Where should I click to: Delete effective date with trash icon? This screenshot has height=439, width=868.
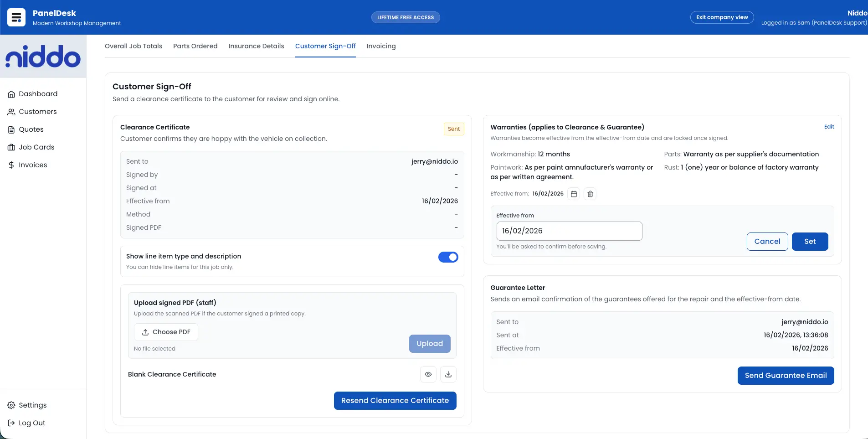pyautogui.click(x=590, y=194)
